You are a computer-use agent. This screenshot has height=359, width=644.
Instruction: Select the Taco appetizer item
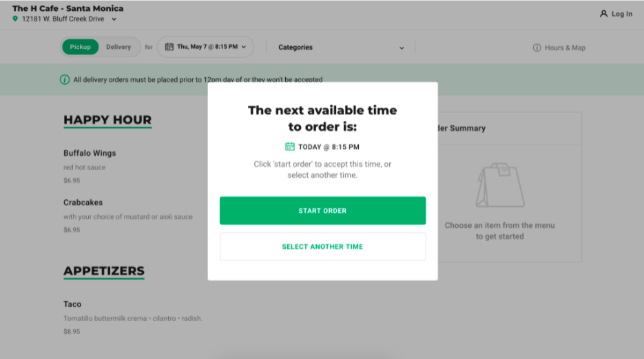click(x=72, y=304)
